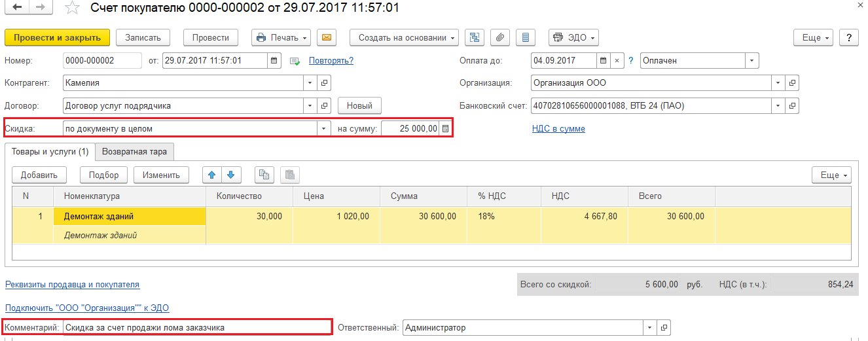Open the Договор услуг подрядчика card
The height and width of the screenshot is (341, 868).
pyautogui.click(x=324, y=105)
